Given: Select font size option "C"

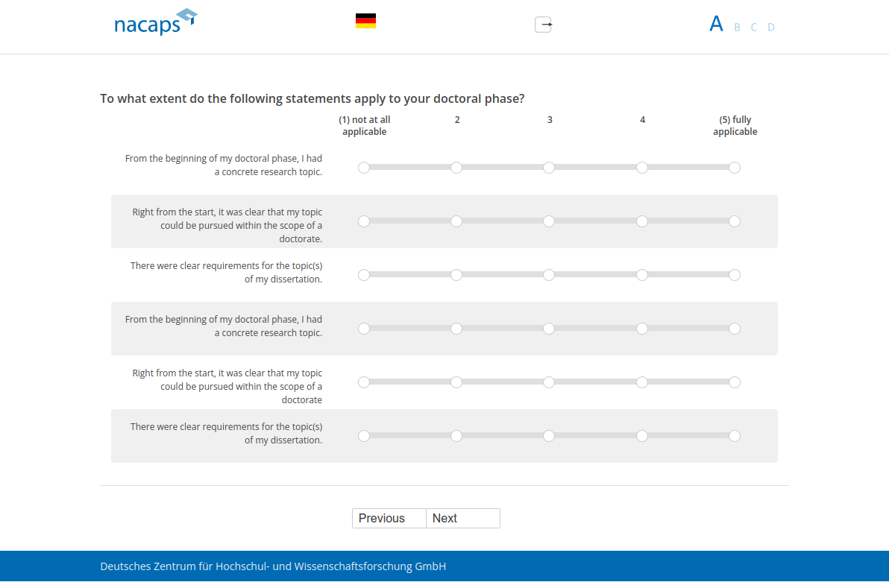Looking at the screenshot, I should pyautogui.click(x=753, y=28).
